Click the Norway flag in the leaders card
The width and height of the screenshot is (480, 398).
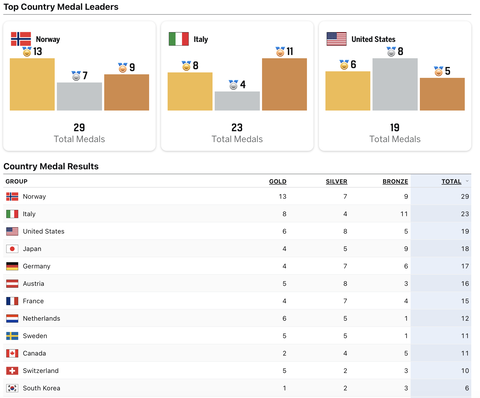point(21,39)
